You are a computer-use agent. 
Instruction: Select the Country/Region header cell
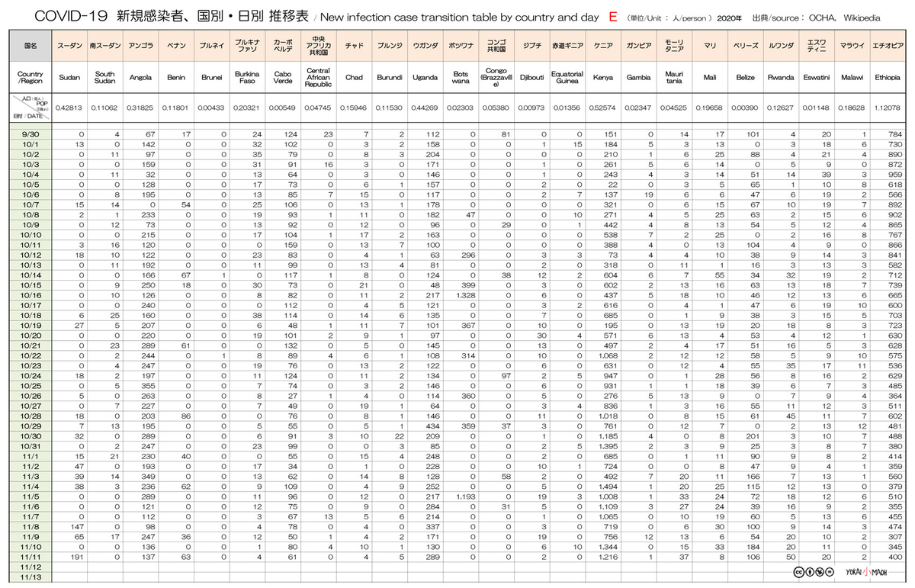point(30,78)
